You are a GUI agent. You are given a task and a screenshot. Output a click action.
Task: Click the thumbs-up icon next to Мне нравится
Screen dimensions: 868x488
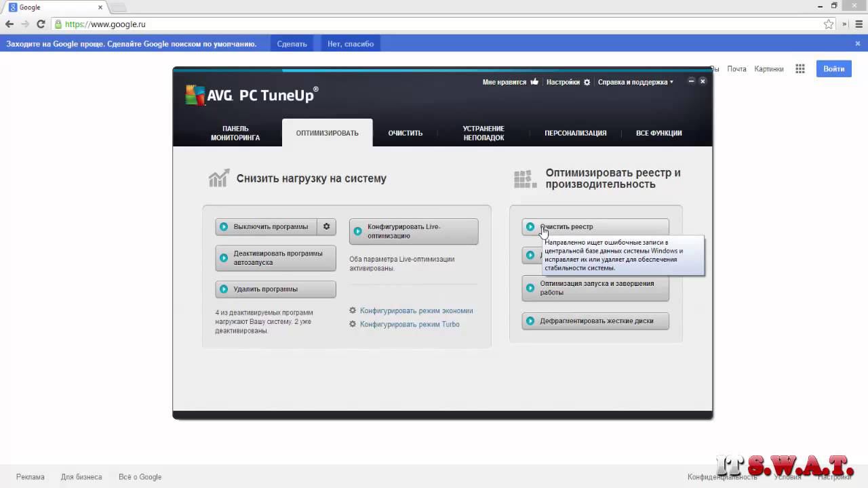coord(534,81)
